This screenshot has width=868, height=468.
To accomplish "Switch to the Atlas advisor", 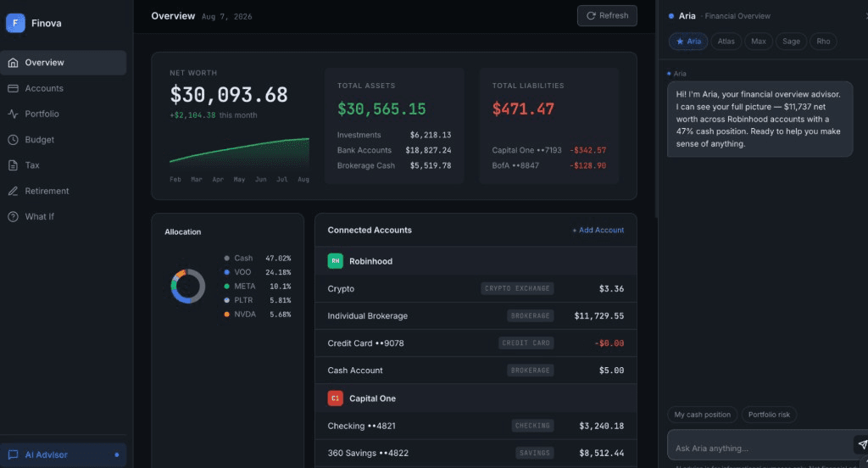I will (726, 41).
